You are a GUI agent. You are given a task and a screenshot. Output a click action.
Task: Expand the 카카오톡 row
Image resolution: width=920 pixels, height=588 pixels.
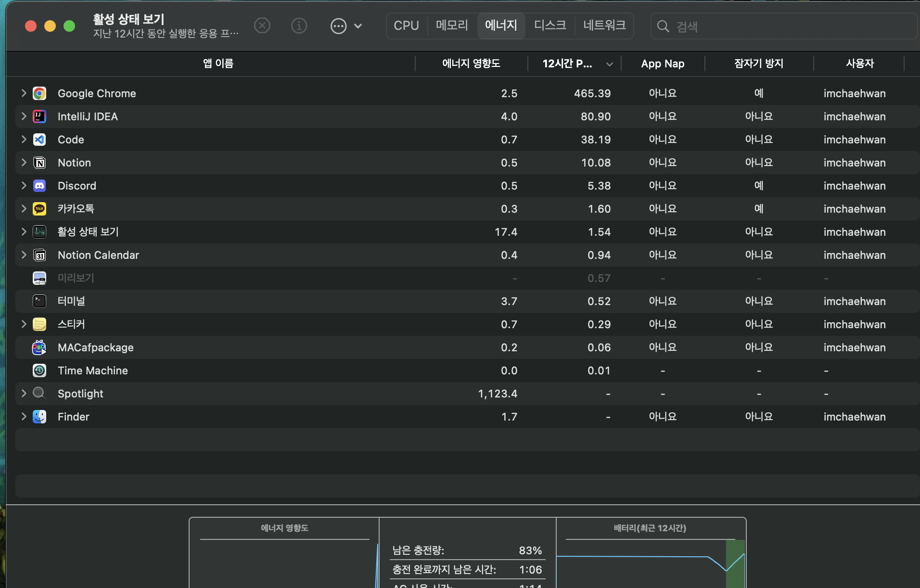point(24,208)
